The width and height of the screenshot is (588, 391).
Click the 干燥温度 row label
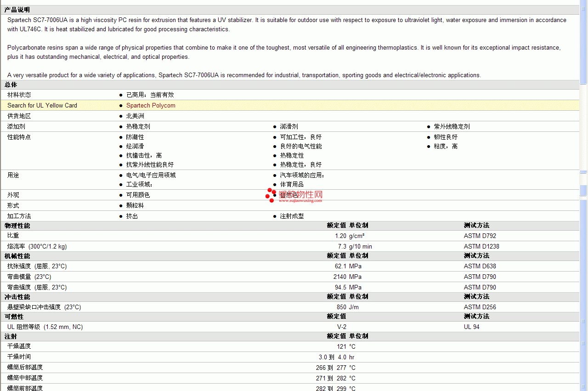pyautogui.click(x=19, y=346)
